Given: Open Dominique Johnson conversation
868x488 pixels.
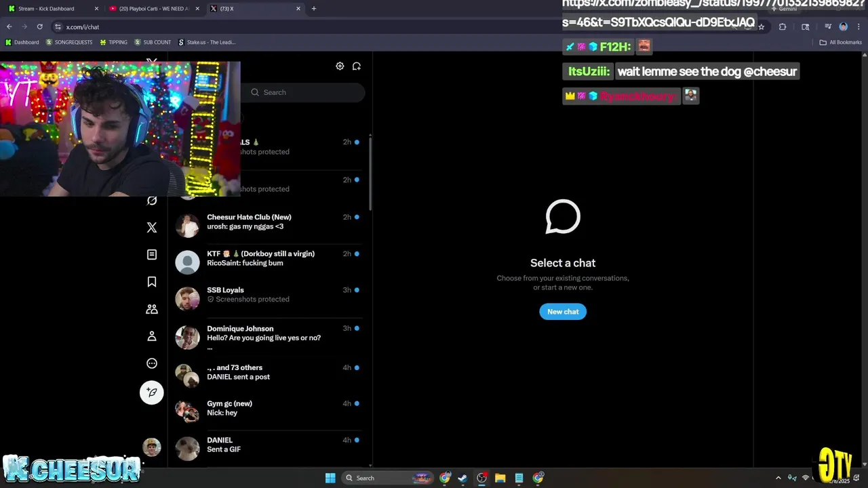Looking at the screenshot, I should (269, 338).
